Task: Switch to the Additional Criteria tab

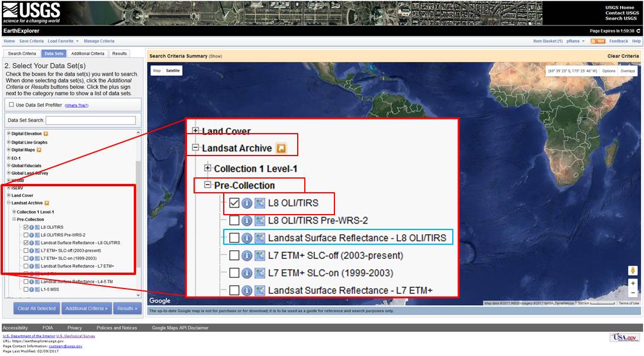Action: 88,54
